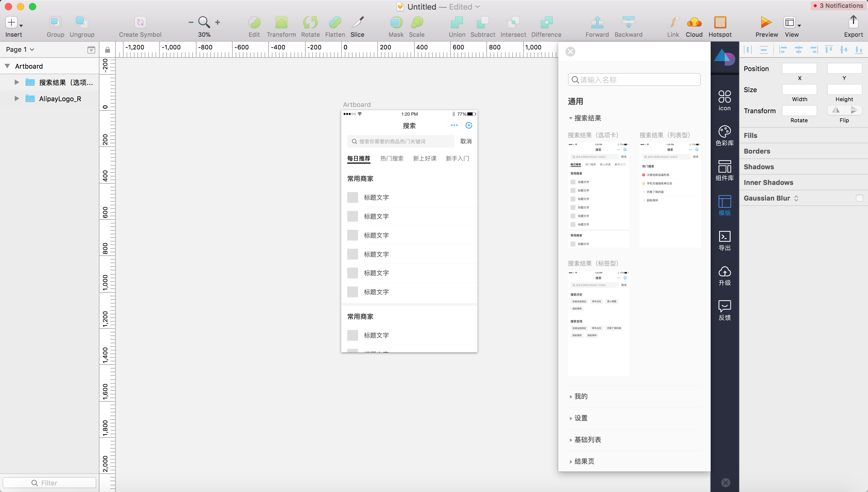Open the 组件库 component library panel

[x=724, y=170]
